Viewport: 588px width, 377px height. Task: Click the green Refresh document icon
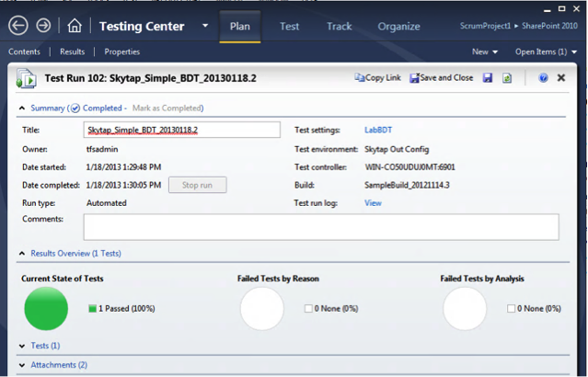point(507,77)
